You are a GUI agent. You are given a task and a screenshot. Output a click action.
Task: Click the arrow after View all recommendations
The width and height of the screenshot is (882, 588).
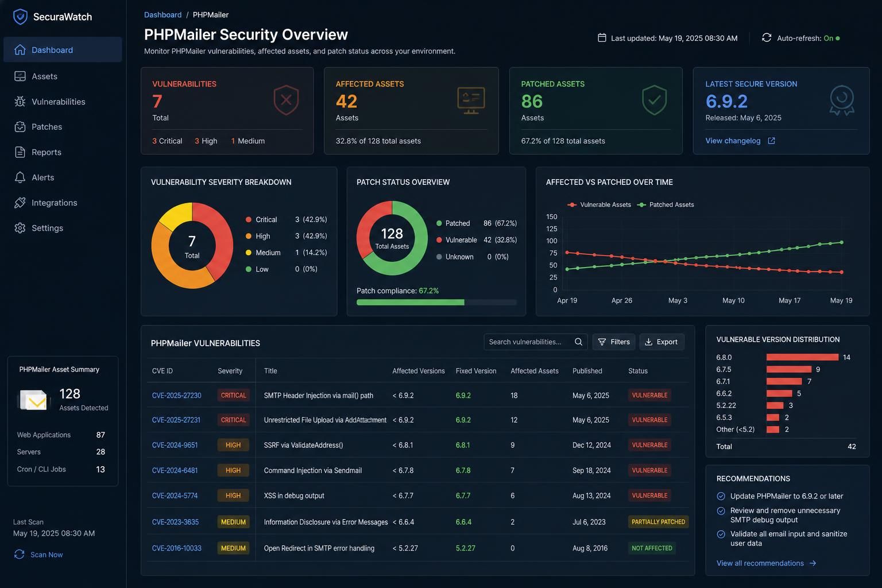point(813,563)
